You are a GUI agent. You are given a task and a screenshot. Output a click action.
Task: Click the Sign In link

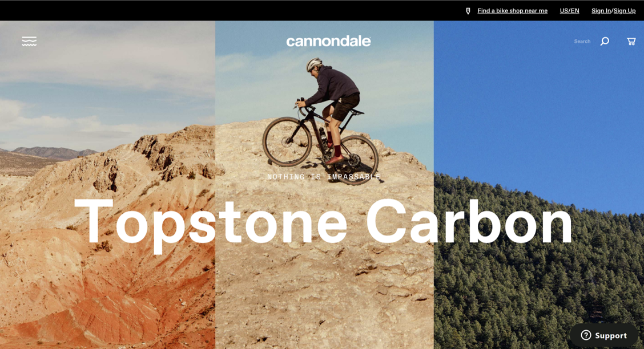click(x=601, y=11)
